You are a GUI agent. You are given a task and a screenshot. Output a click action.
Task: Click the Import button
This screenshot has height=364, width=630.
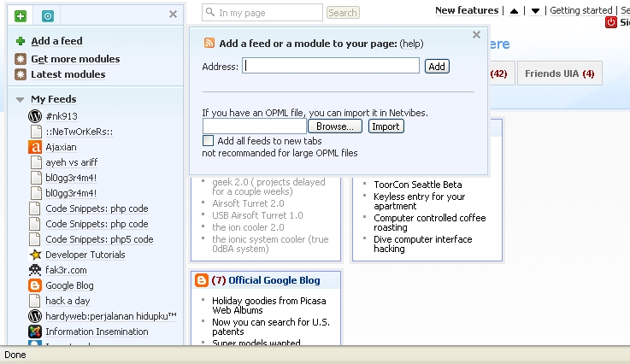click(386, 126)
